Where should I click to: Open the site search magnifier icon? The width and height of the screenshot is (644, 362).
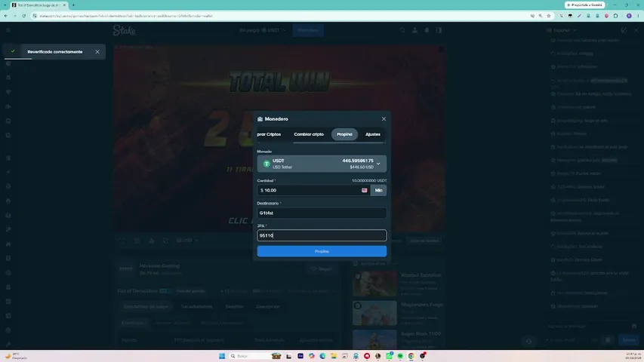[x=402, y=30]
